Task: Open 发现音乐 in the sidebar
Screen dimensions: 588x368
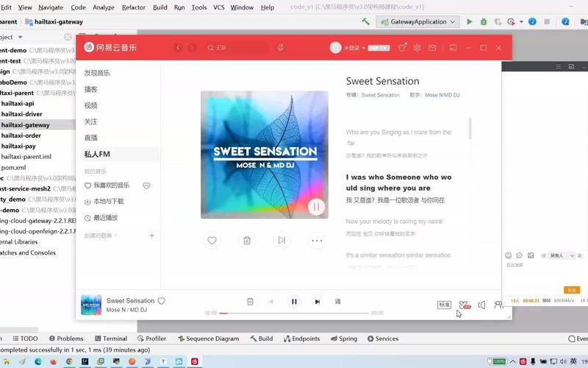Action: (97, 73)
